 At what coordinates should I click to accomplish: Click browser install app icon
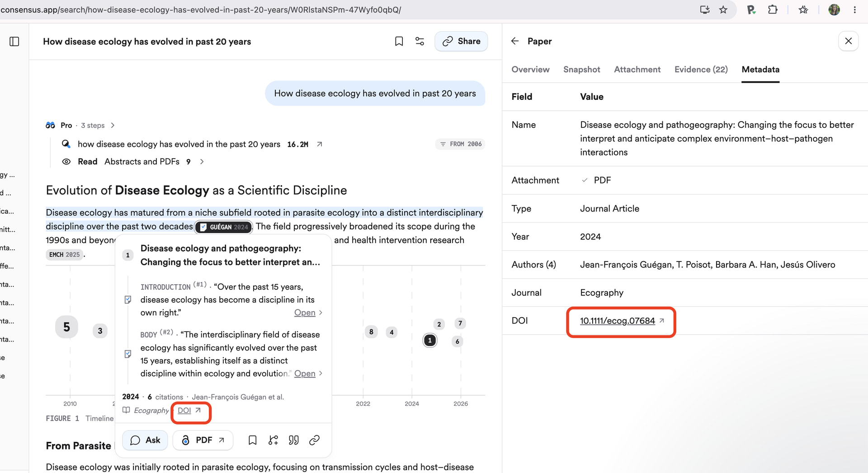click(x=704, y=9)
